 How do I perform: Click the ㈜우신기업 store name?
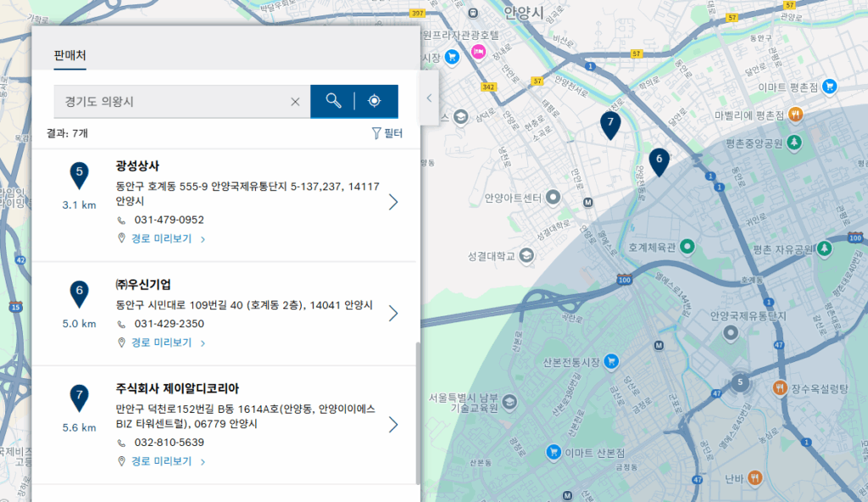pos(143,284)
